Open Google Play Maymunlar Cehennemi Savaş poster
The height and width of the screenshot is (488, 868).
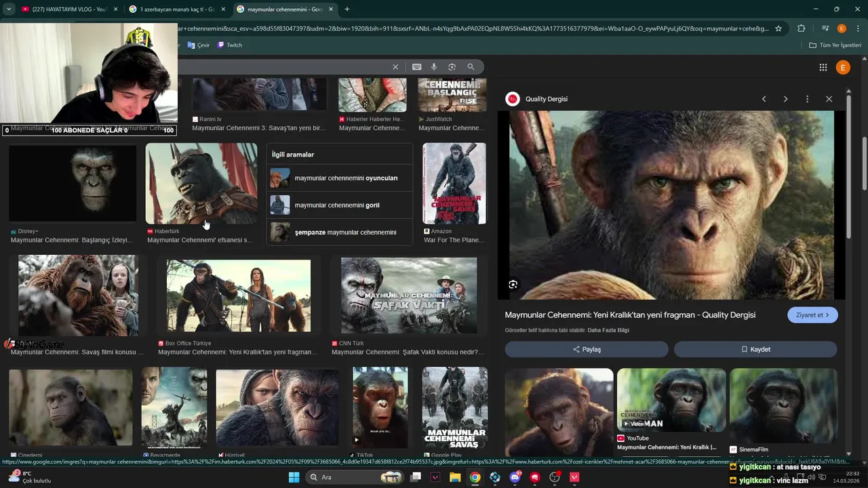pos(455,408)
